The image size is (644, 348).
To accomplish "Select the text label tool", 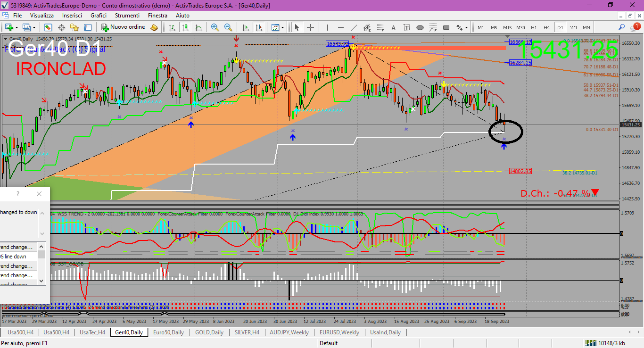I will [407, 27].
